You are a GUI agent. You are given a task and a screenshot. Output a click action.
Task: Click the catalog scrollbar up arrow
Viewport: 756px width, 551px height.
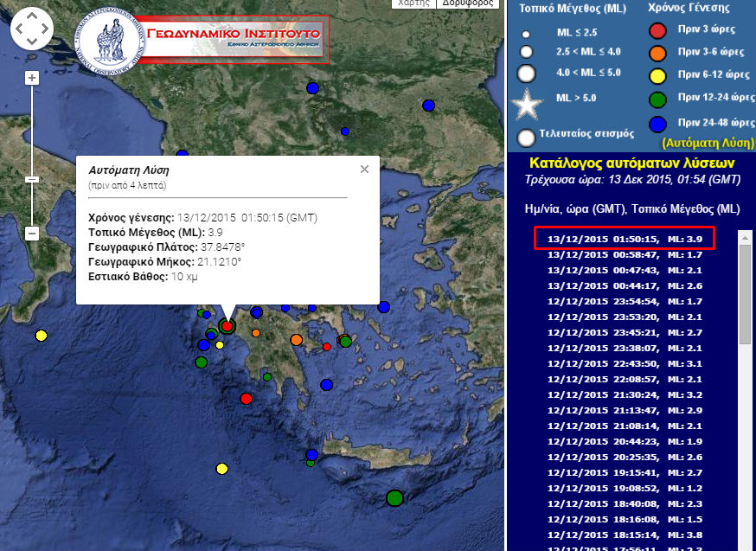pyautogui.click(x=745, y=236)
